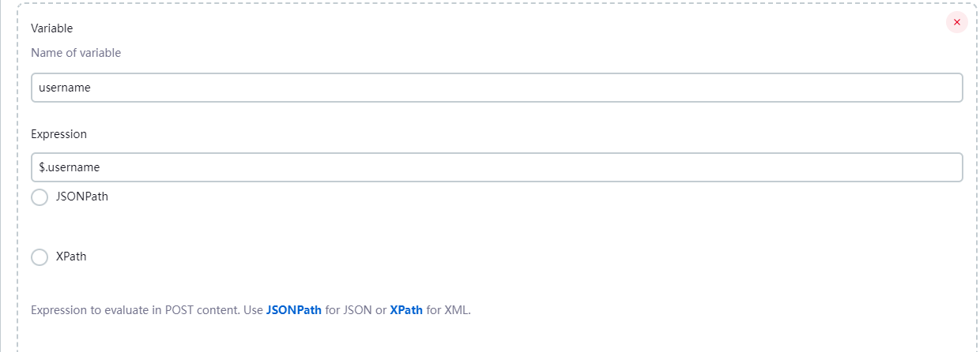The image size is (980, 352).
Task: Click the '$.username' text in expression field
Action: coord(70,167)
